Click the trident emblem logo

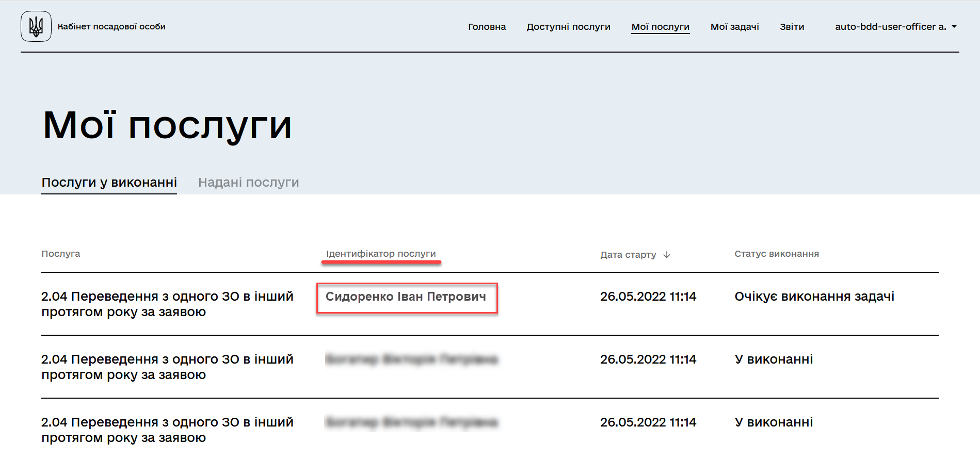(x=36, y=26)
